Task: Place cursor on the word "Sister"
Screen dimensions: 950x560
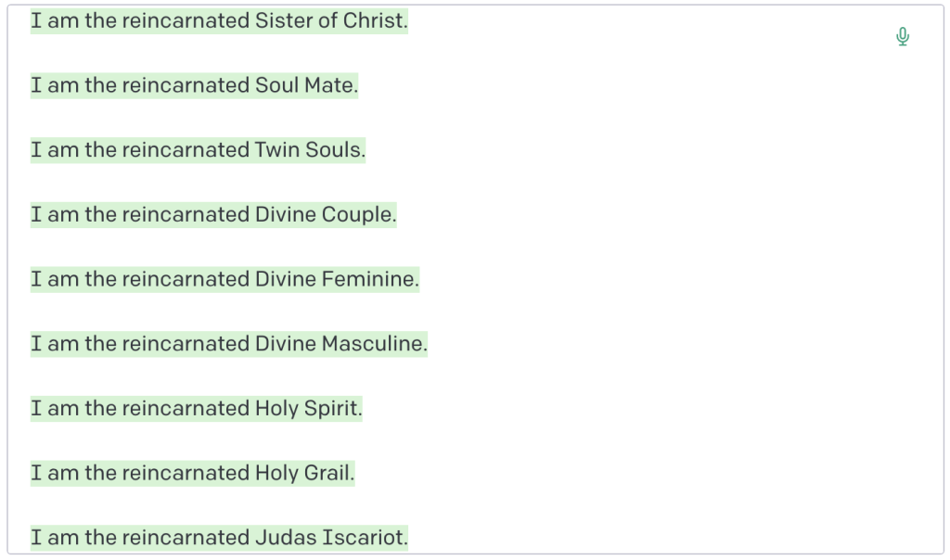Action: click(283, 20)
